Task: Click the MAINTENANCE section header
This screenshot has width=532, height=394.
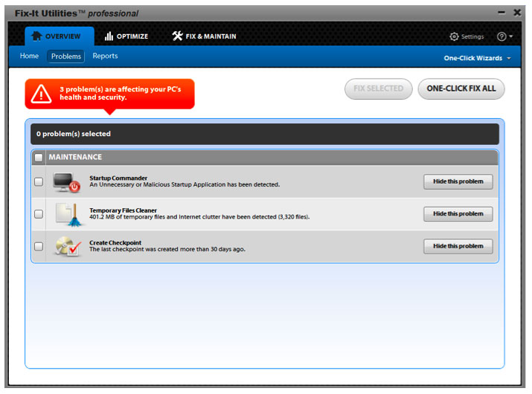Action: click(265, 158)
